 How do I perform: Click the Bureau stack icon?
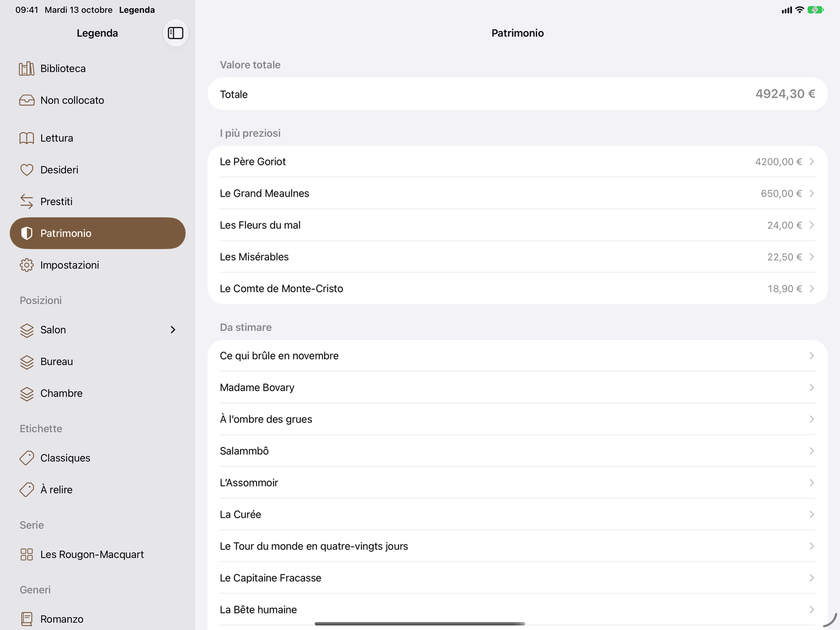pos(27,361)
